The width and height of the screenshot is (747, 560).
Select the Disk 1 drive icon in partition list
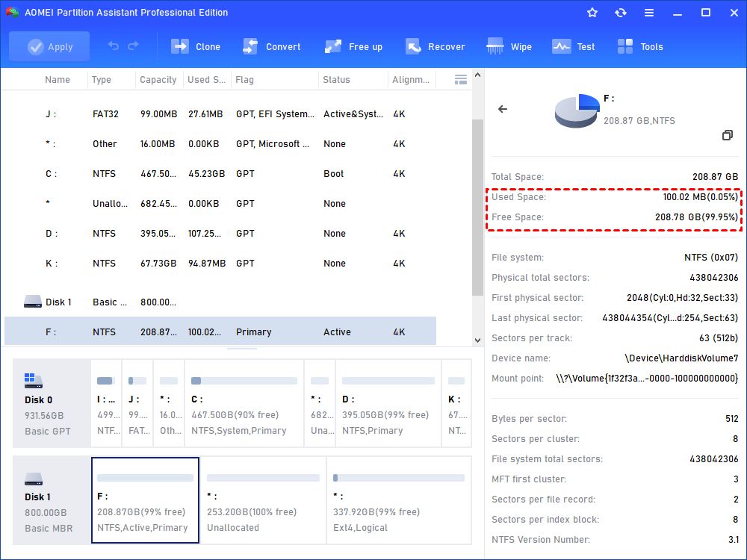(x=33, y=302)
